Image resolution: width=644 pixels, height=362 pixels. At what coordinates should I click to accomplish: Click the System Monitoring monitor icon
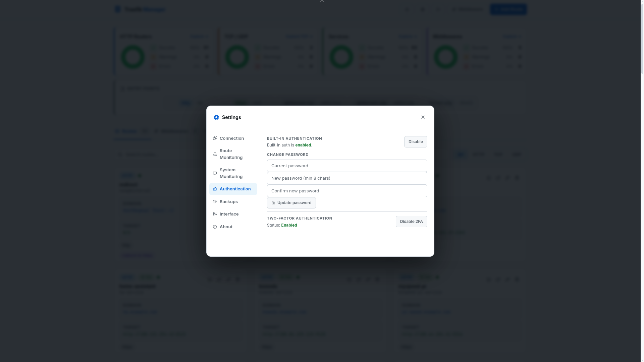pos(215,173)
